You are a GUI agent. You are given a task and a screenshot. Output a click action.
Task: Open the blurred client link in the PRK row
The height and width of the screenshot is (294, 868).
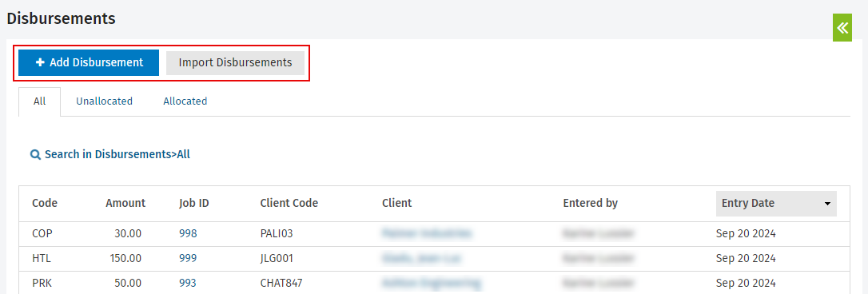(x=431, y=284)
